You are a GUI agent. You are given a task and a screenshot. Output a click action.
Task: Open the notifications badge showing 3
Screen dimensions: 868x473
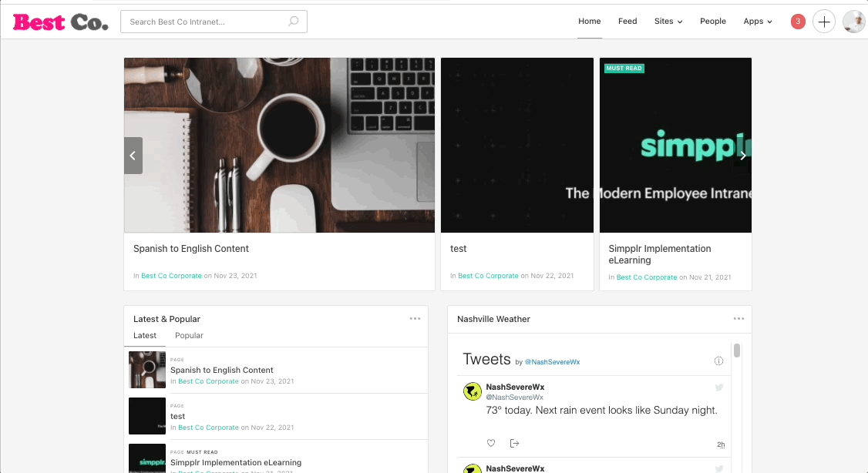pyautogui.click(x=798, y=22)
